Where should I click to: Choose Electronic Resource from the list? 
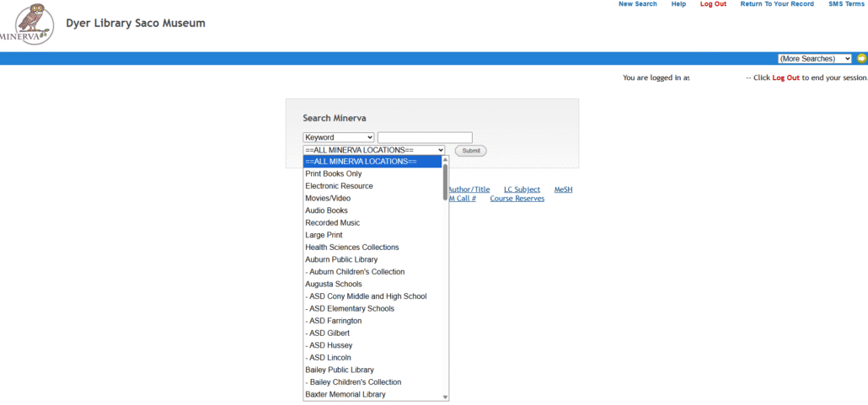339,186
